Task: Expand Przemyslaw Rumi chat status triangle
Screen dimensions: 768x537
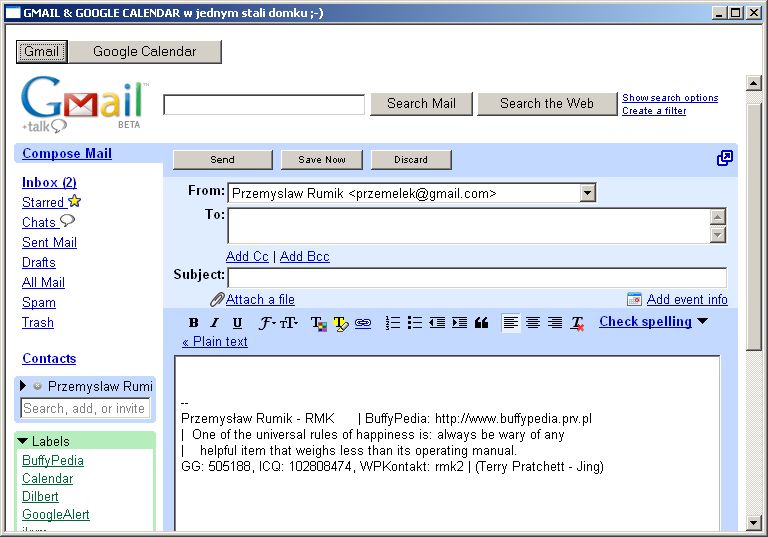Action: (x=23, y=386)
